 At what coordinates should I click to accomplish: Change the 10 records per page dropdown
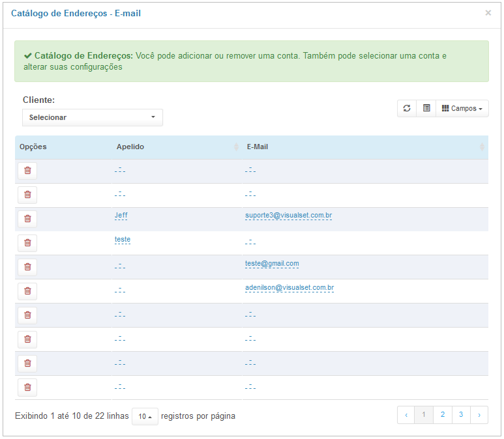145,416
